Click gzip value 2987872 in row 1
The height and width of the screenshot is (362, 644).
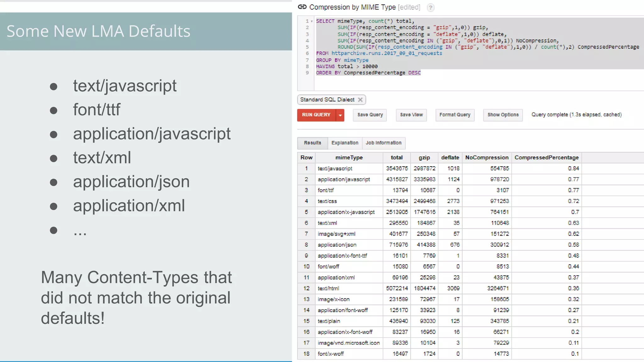pyautogui.click(x=424, y=168)
